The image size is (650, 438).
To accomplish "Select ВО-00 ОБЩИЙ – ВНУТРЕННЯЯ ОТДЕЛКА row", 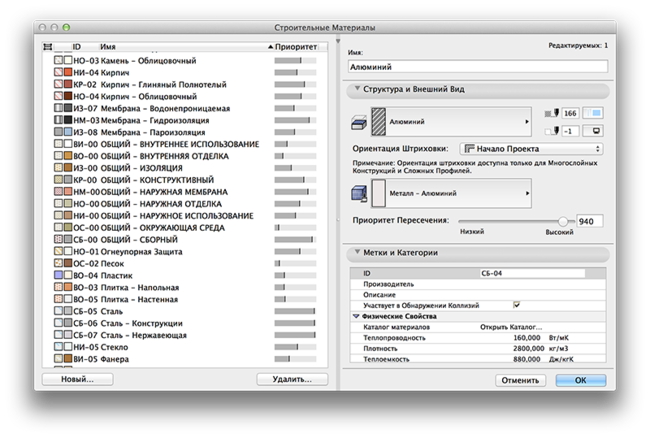I will coord(185,156).
